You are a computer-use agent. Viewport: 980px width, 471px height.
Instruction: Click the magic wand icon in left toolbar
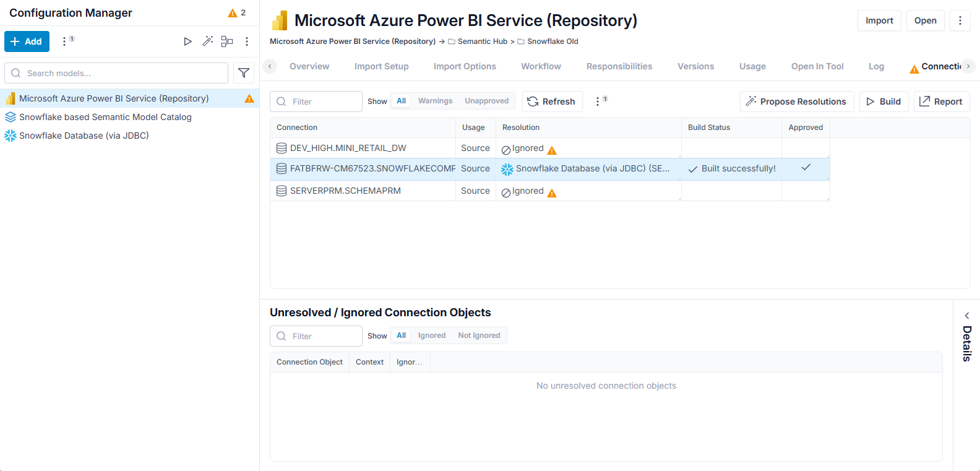(207, 41)
